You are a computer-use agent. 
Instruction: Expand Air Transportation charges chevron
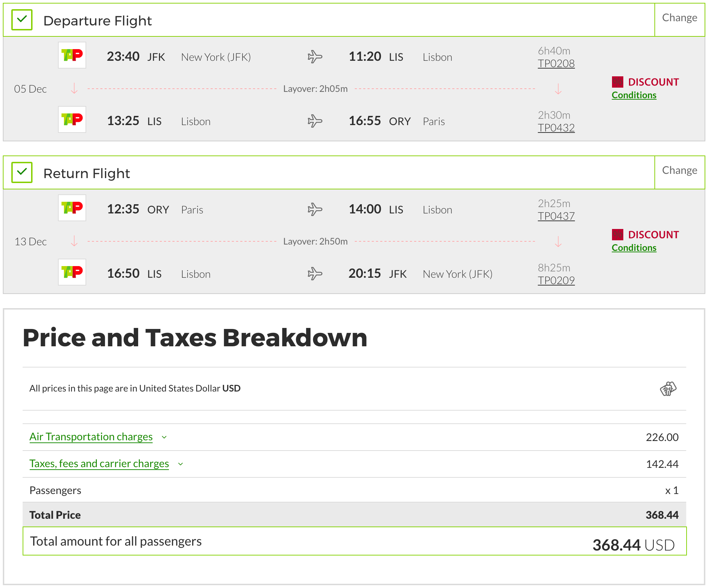coord(164,437)
